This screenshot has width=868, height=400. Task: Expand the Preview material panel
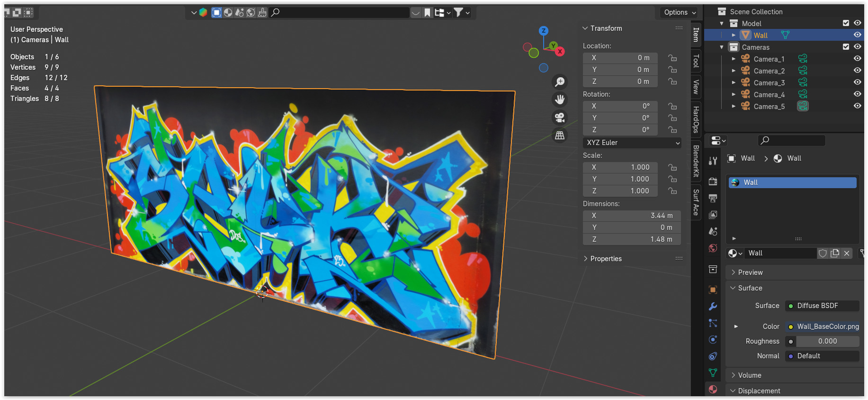click(x=733, y=273)
